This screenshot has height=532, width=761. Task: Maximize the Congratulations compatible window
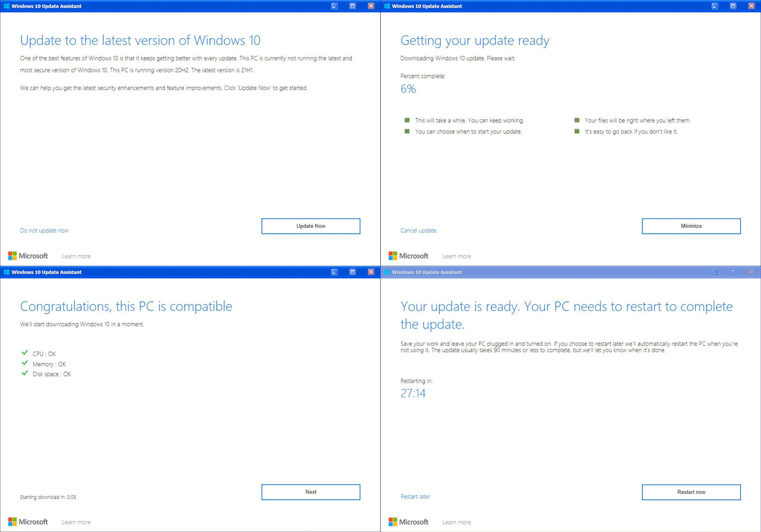pyautogui.click(x=352, y=272)
